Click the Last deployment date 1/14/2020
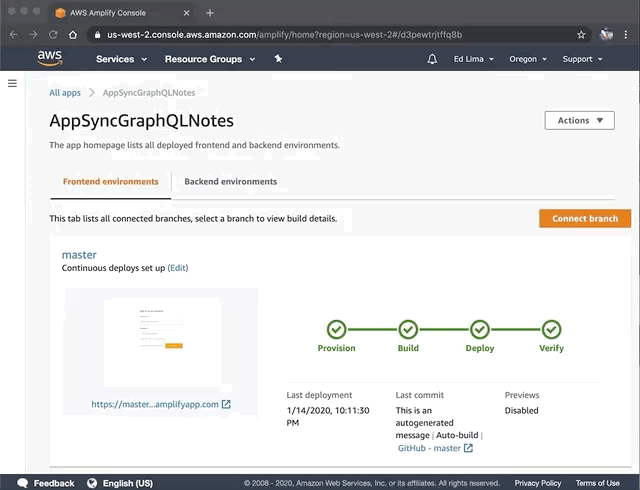This screenshot has width=640, height=490. point(328,416)
